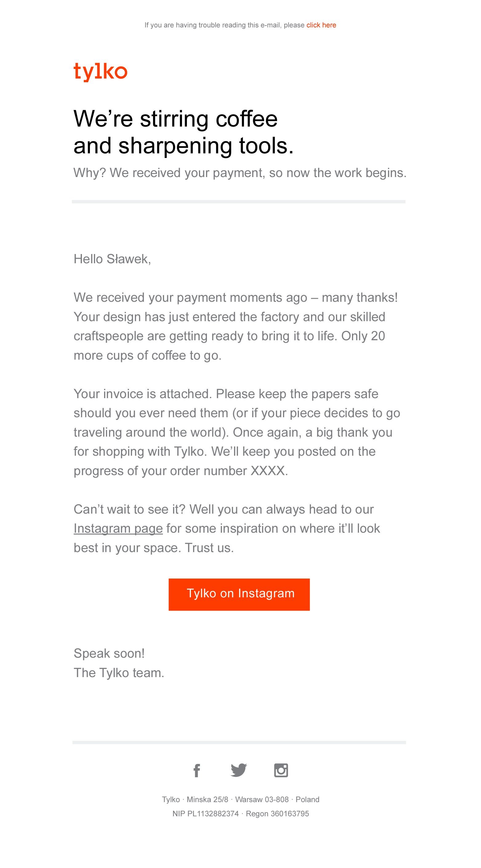Click the "Hello Sławek," greeting
Image resolution: width=481 pixels, height=868 pixels.
[112, 259]
